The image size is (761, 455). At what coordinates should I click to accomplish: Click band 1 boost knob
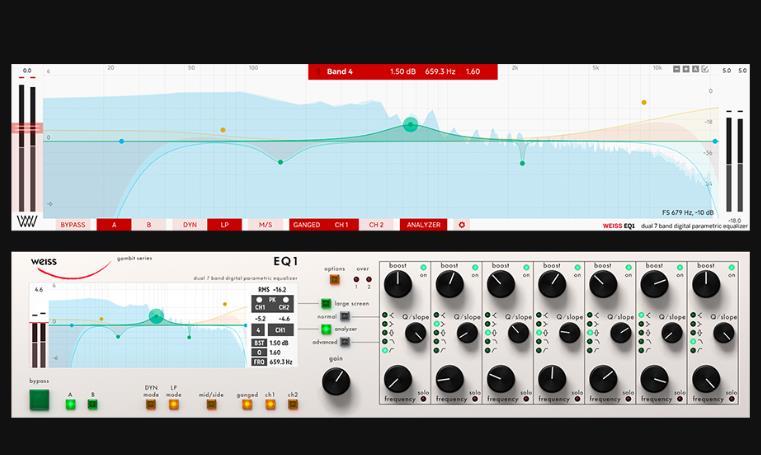click(398, 284)
